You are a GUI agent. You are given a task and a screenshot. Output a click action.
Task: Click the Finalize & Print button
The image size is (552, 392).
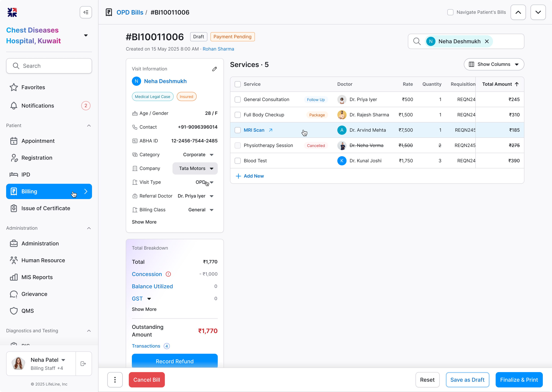click(x=519, y=380)
